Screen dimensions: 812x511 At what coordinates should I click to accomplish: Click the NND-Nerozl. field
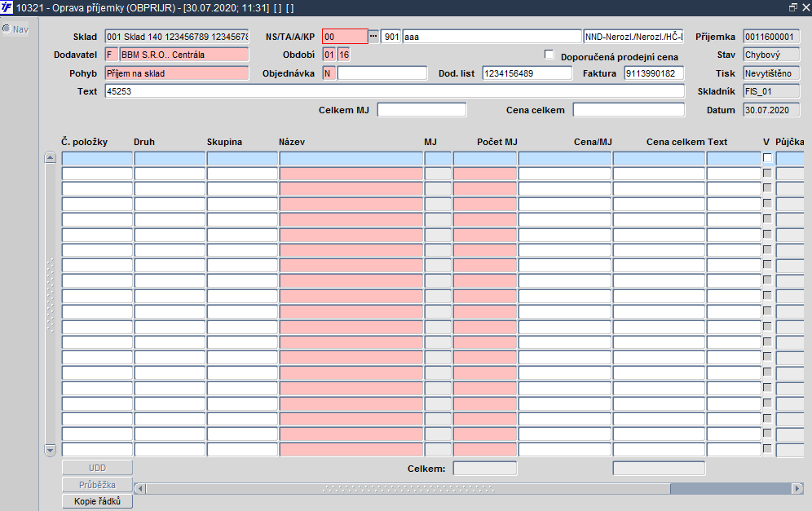point(633,37)
